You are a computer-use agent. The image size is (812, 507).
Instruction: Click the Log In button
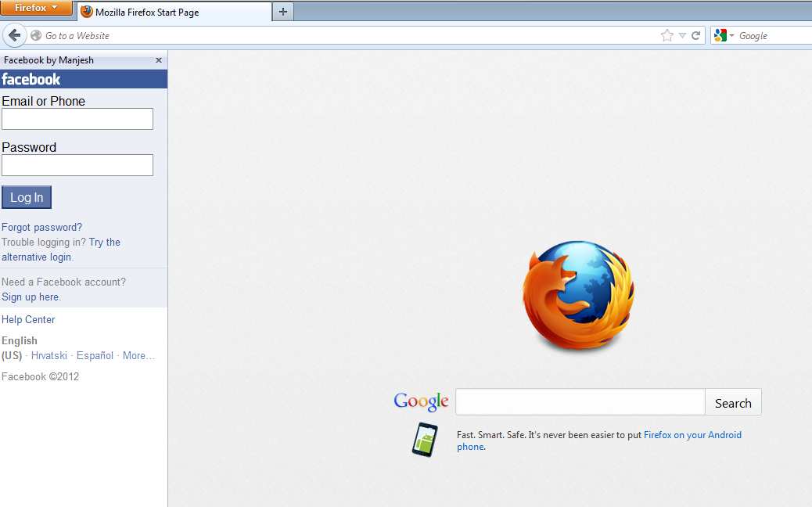27,197
